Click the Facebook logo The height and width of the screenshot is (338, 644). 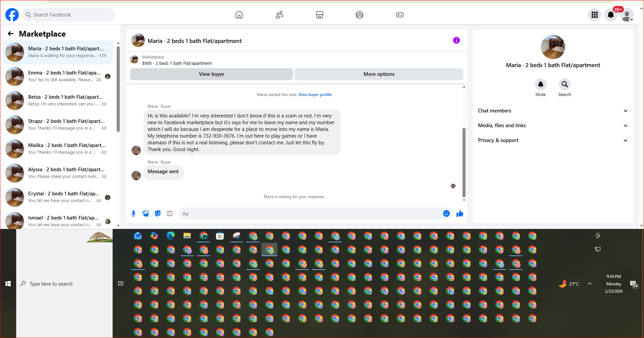(x=12, y=15)
